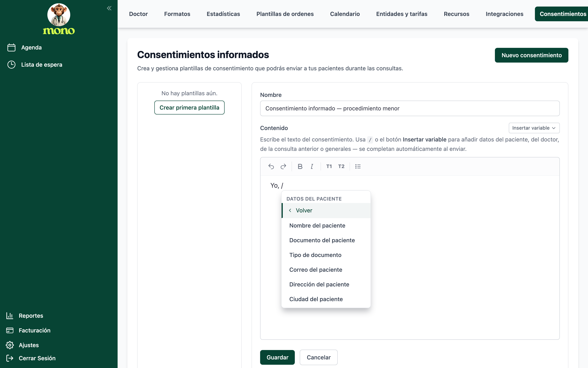The image size is (588, 368).
Task: Collapse the sidebar with double-chevron icon
Action: coord(109,8)
